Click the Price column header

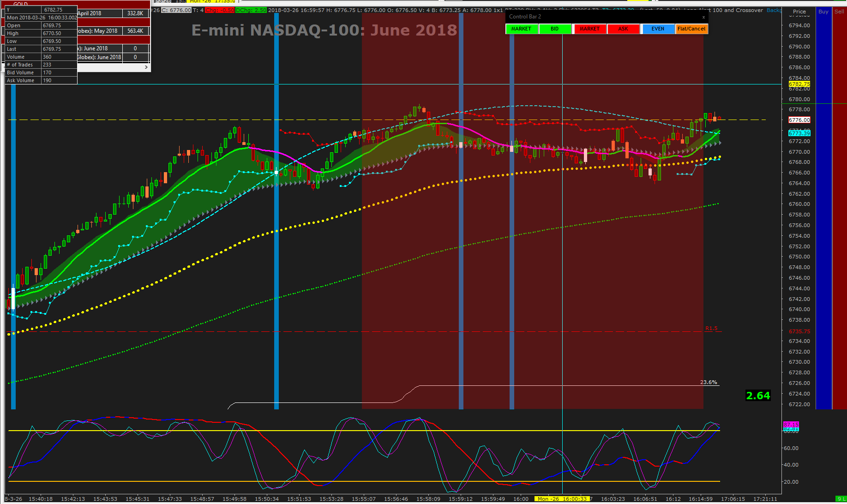click(x=799, y=12)
